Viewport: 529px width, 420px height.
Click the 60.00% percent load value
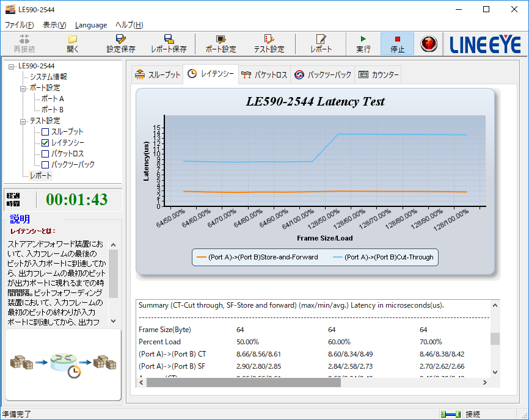point(339,342)
